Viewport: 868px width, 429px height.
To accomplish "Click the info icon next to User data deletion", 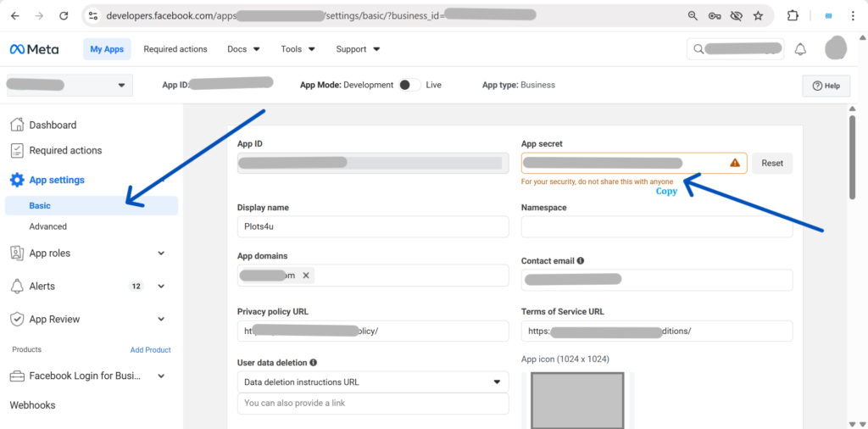I will pyautogui.click(x=314, y=363).
